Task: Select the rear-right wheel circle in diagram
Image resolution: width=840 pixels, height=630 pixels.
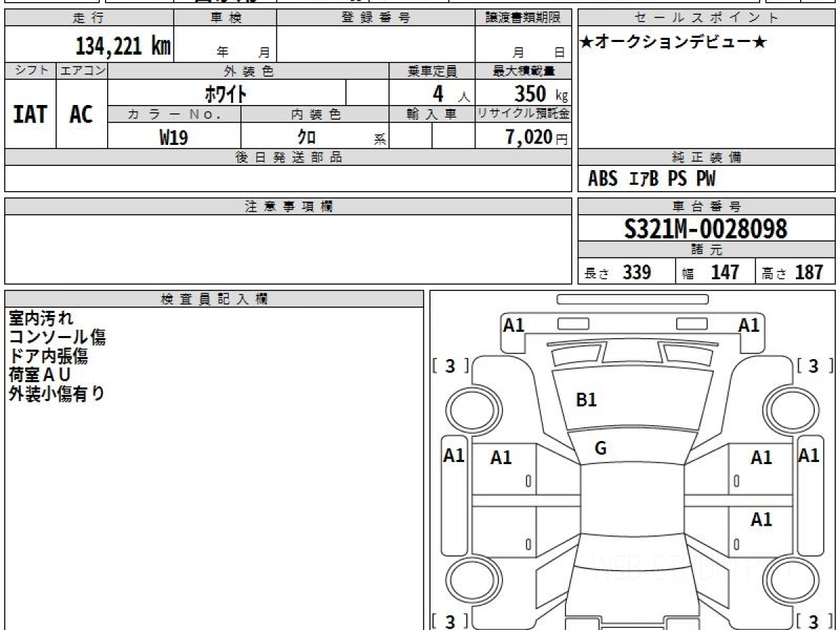Action: click(x=791, y=580)
